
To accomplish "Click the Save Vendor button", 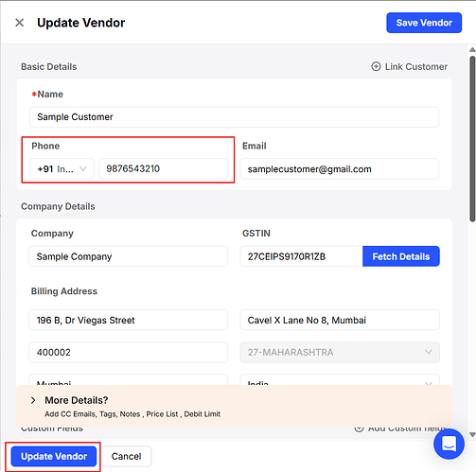I will (x=424, y=23).
